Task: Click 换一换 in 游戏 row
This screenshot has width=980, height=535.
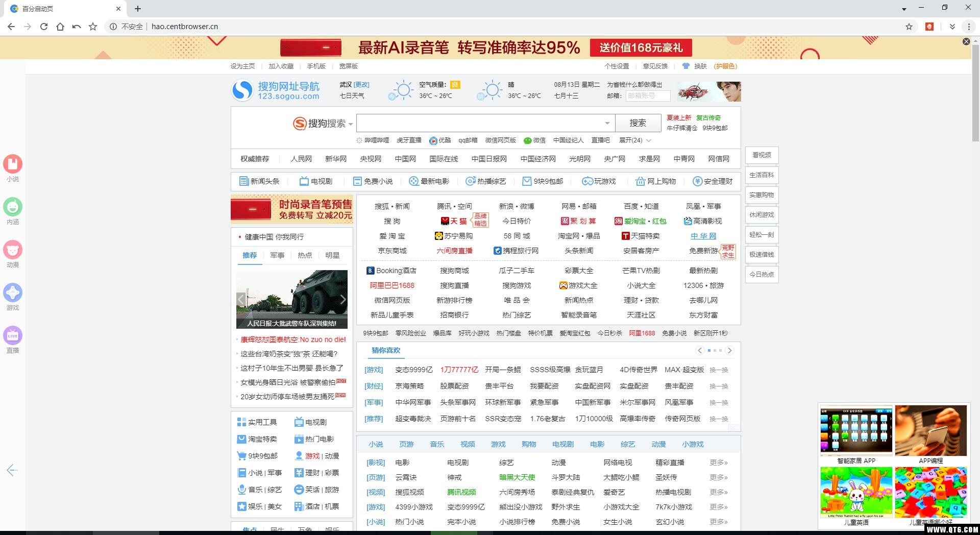Action: [x=719, y=370]
